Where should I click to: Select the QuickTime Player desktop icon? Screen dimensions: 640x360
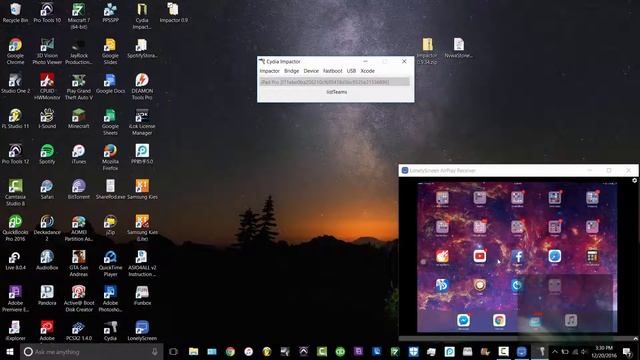[x=110, y=263]
